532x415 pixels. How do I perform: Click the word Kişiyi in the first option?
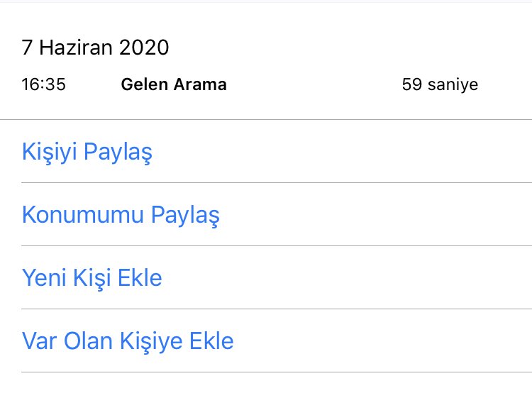50,152
